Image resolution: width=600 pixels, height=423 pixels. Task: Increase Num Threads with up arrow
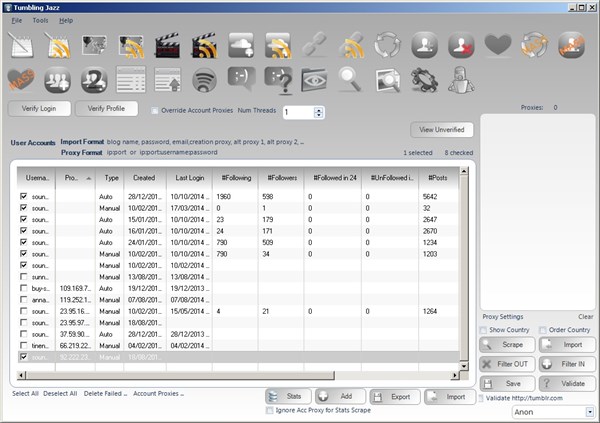pyautogui.click(x=318, y=110)
